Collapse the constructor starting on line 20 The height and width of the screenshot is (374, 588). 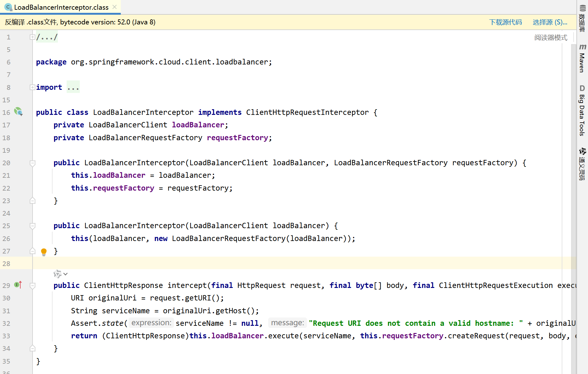pos(32,163)
